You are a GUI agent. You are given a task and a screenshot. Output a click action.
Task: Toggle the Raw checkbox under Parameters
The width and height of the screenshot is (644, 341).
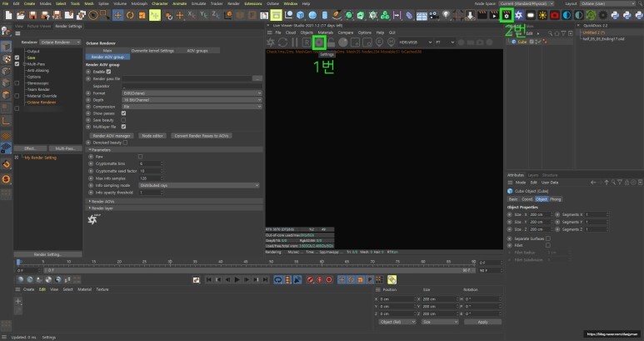coord(141,157)
